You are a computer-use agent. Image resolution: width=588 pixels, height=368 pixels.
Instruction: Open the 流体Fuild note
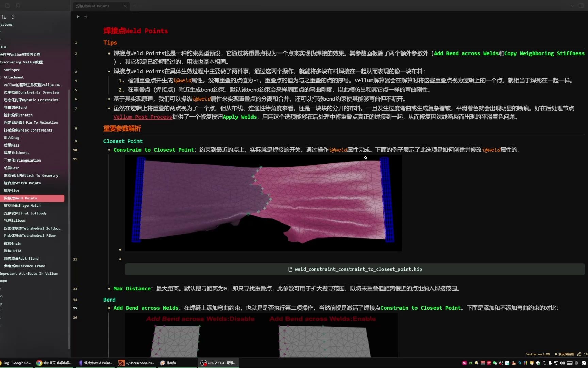pyautogui.click(x=13, y=251)
